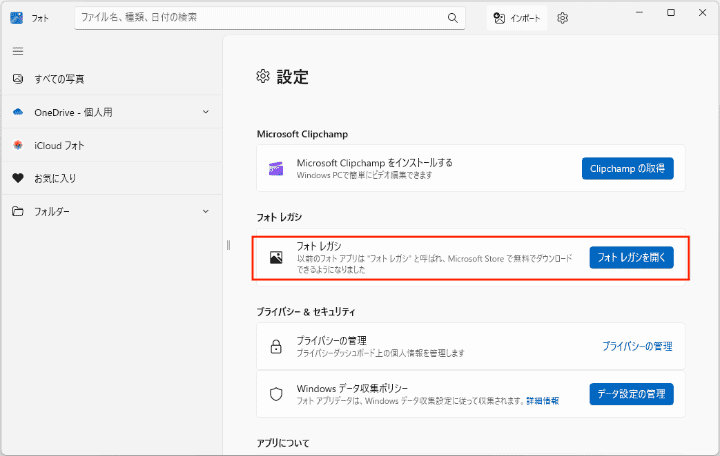
Task: Open settings via the gear icon in title bar
Action: click(562, 18)
